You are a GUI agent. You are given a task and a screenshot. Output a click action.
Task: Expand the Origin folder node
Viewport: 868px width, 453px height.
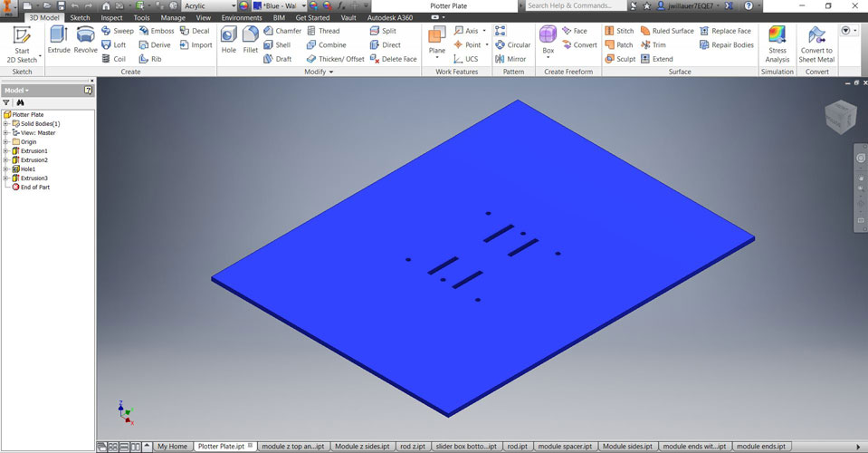pos(6,141)
